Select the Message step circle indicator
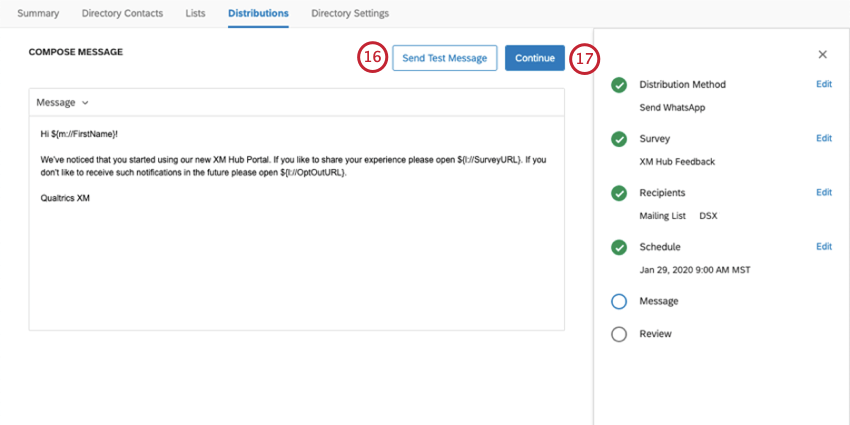The image size is (850, 425). [619, 302]
